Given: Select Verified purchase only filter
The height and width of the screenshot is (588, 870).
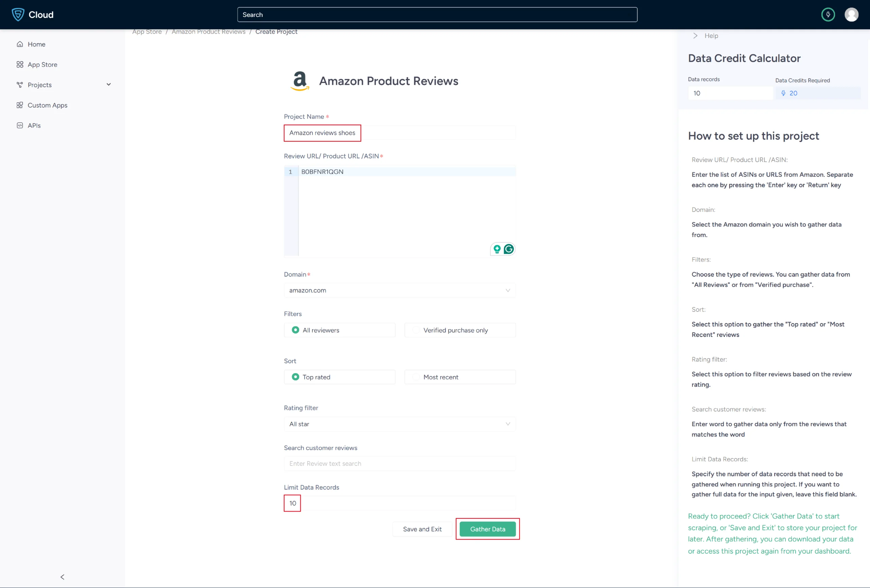Looking at the screenshot, I should tap(460, 330).
